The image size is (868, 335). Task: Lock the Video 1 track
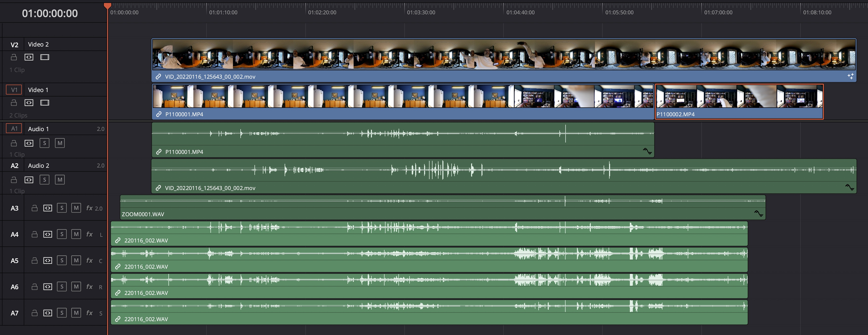point(14,103)
